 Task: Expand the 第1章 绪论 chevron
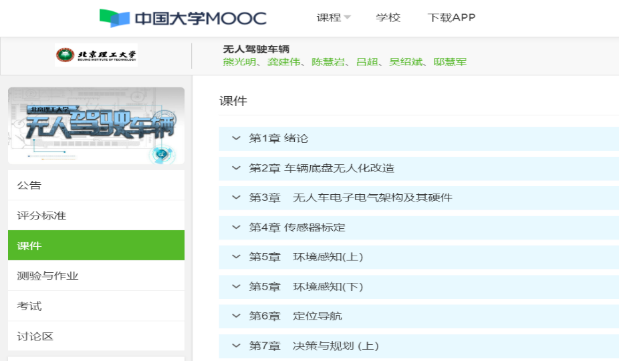click(236, 138)
